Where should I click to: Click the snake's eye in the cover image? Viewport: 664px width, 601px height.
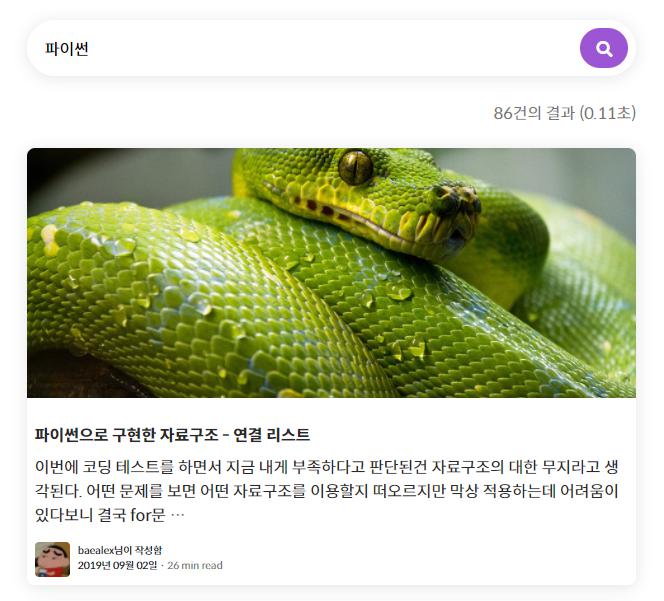[x=356, y=168]
